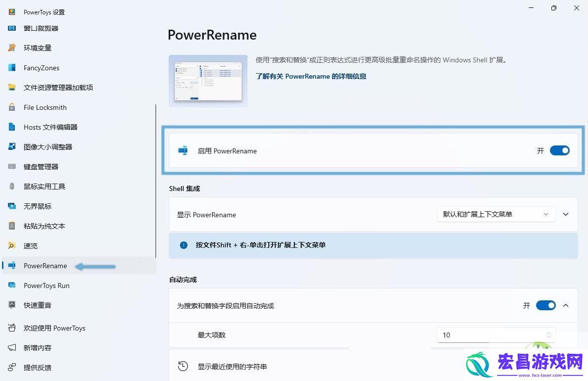
Task: Click the 粘贴为纯文本 icon
Action: (x=12, y=226)
